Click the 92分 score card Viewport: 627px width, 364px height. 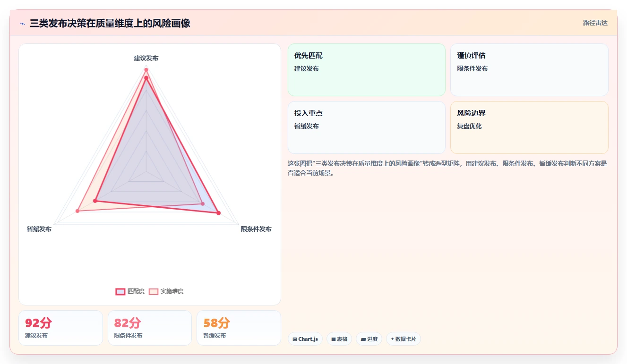pos(60,328)
